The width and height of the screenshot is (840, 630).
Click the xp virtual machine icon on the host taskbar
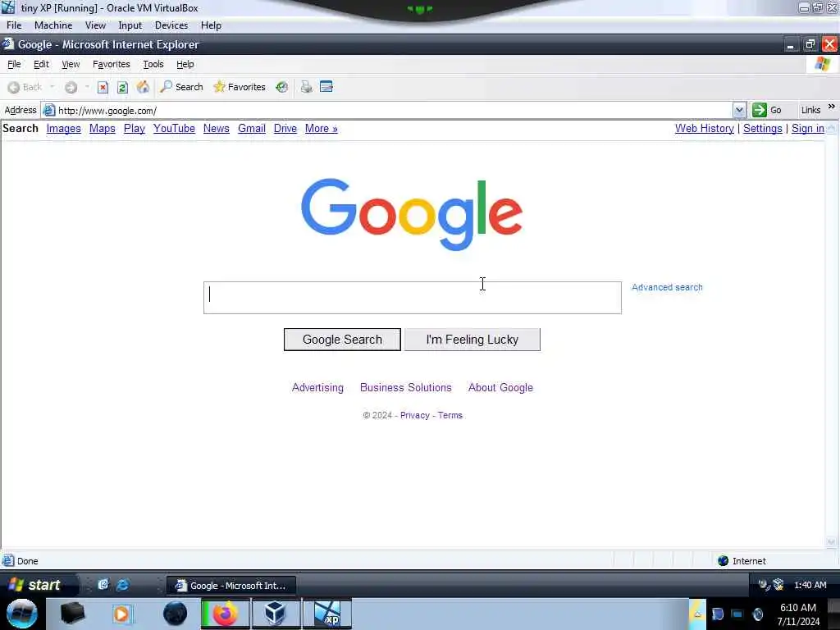click(x=327, y=614)
